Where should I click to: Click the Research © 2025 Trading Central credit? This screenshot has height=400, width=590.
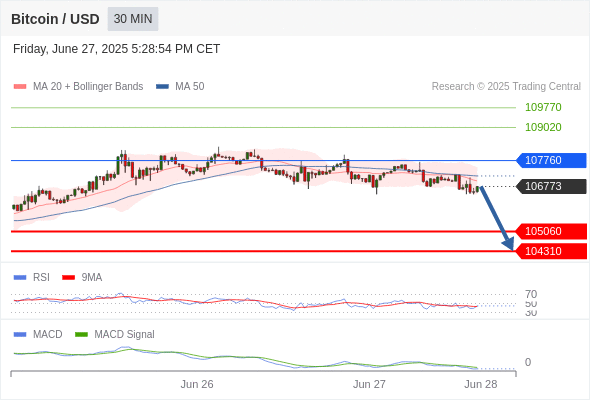point(506,87)
